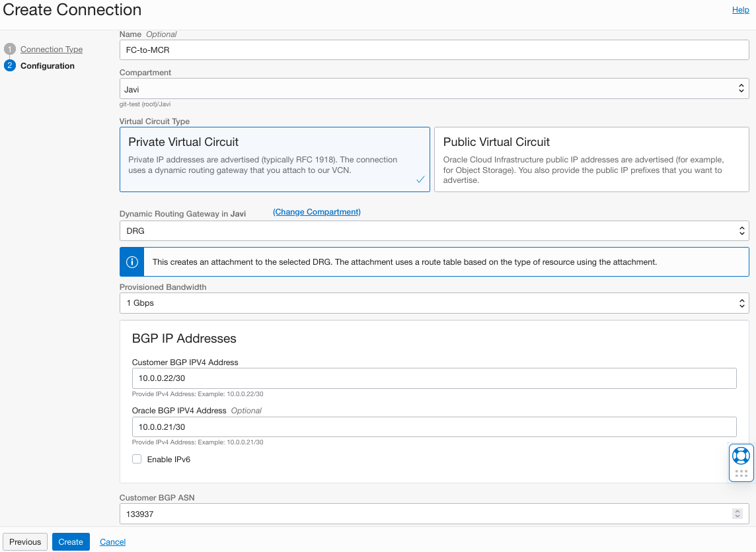Click the Previous button
This screenshot has height=552, width=756.
[25, 541]
